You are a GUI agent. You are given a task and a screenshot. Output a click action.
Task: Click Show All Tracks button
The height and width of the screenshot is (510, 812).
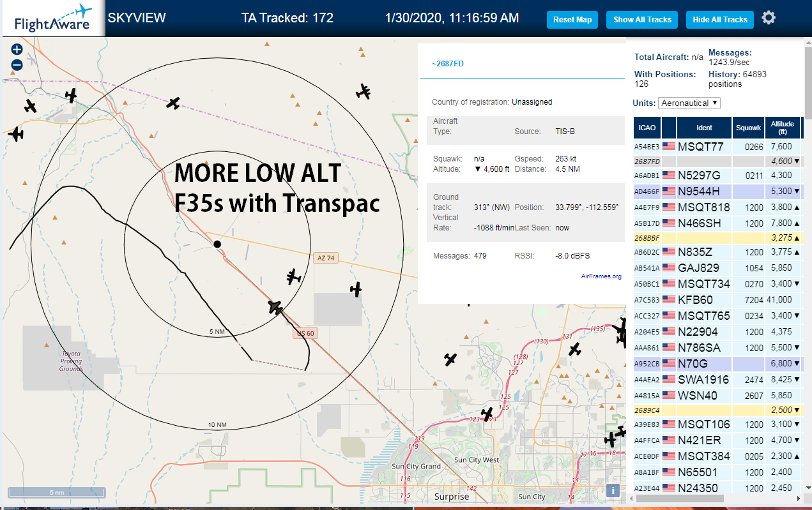[642, 20]
